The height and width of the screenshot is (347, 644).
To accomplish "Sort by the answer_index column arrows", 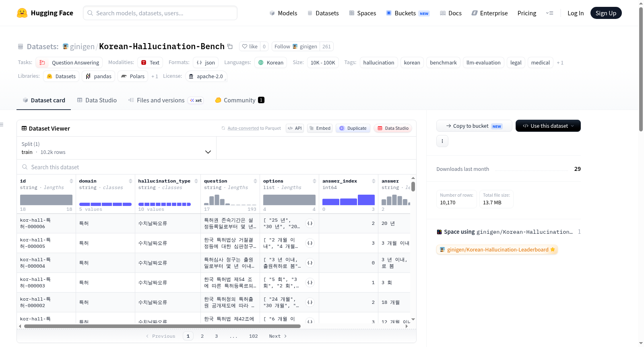I will pos(374,181).
